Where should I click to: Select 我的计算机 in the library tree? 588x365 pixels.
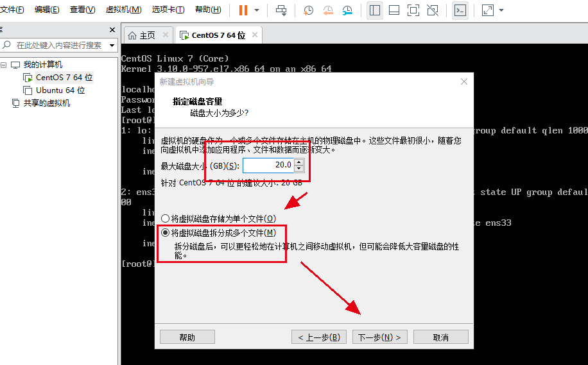pyautogui.click(x=43, y=64)
